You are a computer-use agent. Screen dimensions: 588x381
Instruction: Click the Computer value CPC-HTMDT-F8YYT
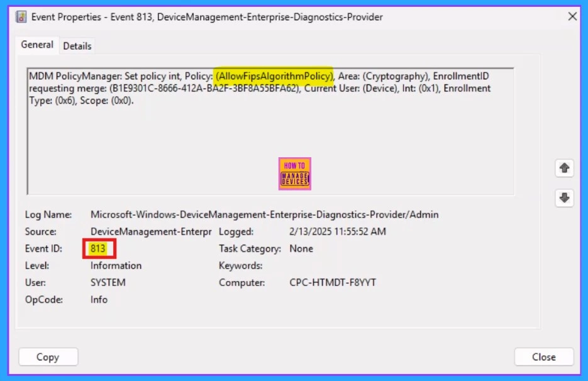[x=333, y=282]
